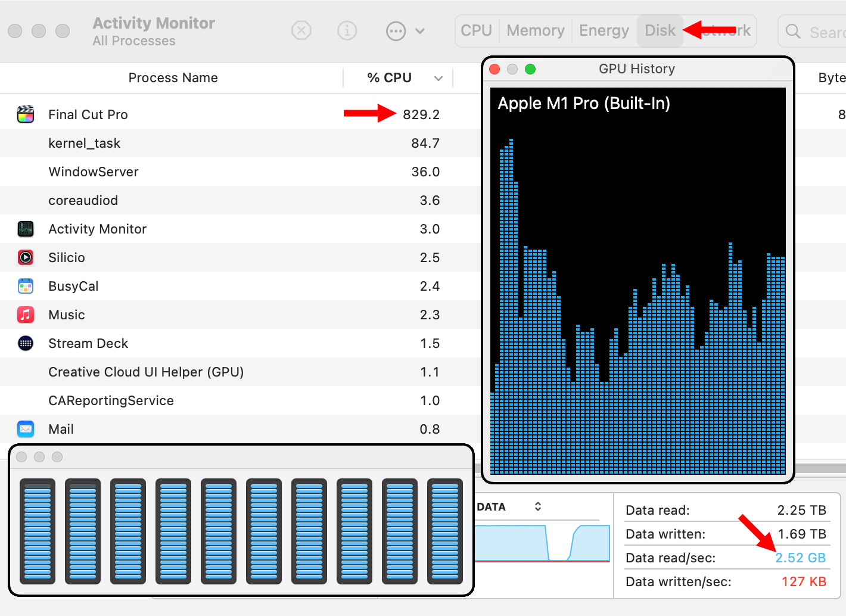Click the Activity Monitor process icon

coord(26,229)
